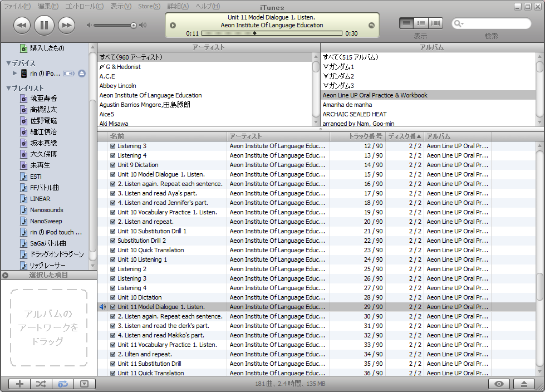Uncheck Unit 11 Model Dialogue 1. Listen checkbox
The width and height of the screenshot is (545, 392).
click(113, 307)
